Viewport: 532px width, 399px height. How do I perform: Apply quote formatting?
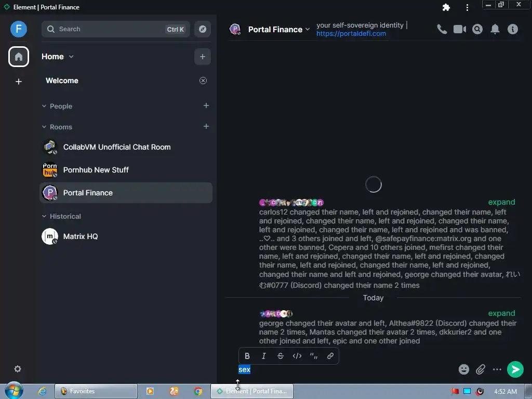313,356
